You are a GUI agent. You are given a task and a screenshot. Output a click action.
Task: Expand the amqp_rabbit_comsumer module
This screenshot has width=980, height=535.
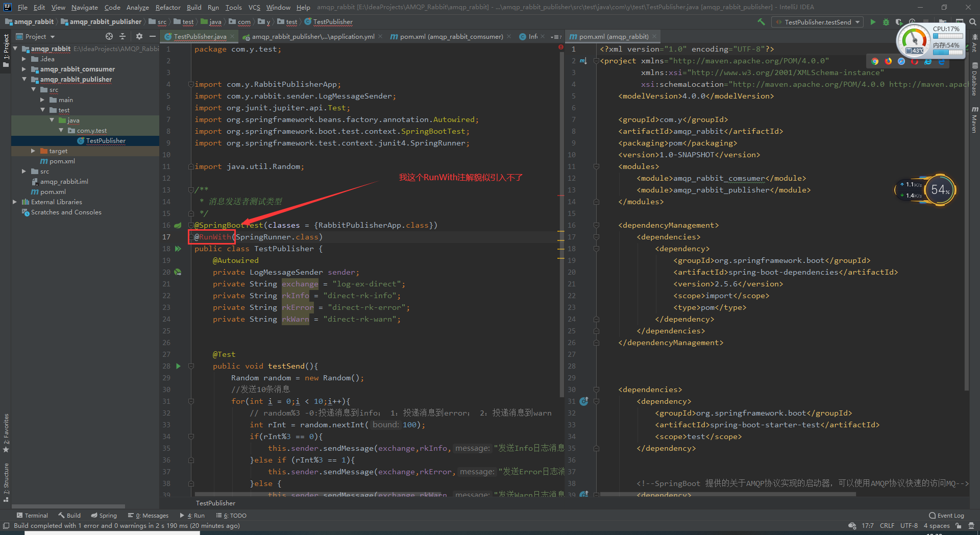pyautogui.click(x=24, y=69)
